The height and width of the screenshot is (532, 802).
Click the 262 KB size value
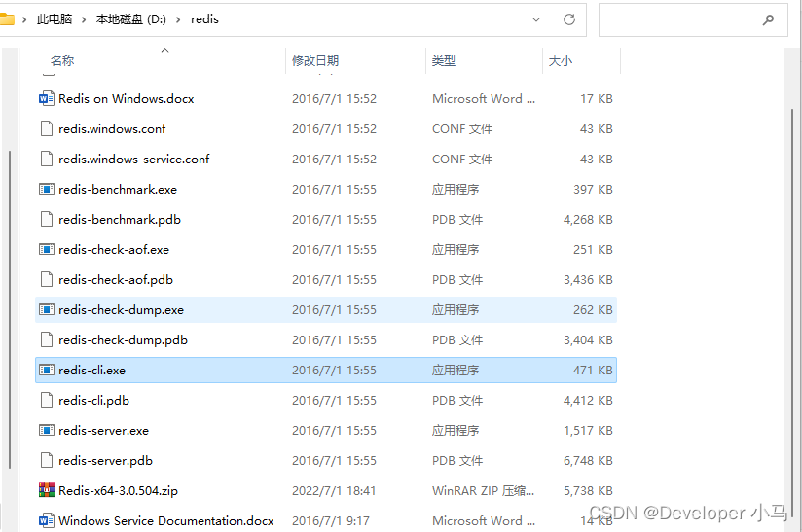[x=593, y=309]
